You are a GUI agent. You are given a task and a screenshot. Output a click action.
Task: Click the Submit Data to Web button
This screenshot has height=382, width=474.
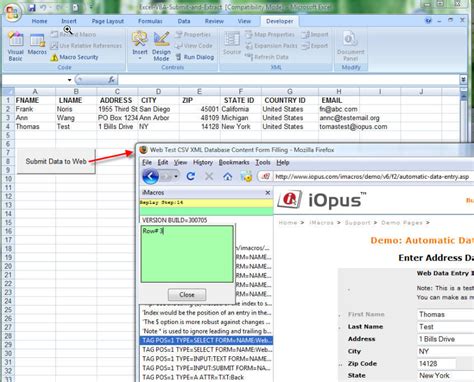coord(56,161)
